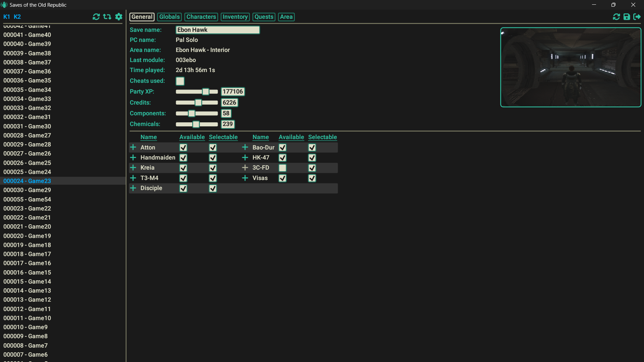The image size is (644, 362).
Task: Select save 000020 - Game19
Action: [27, 236]
